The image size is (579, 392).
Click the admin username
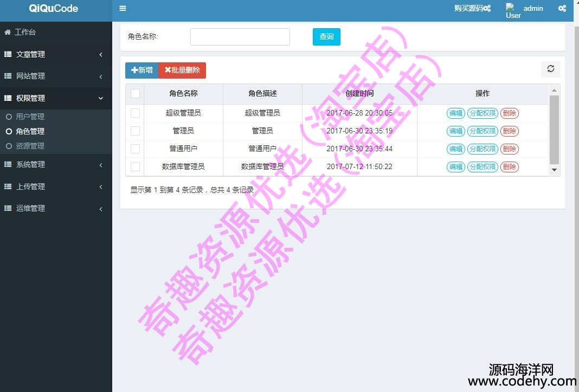point(533,8)
